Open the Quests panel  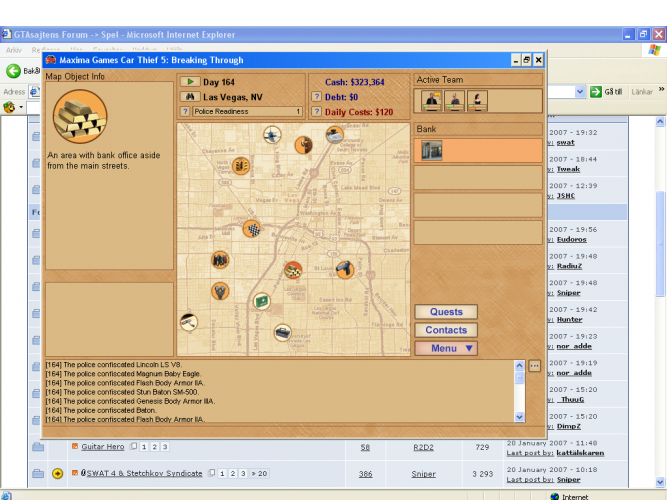(x=446, y=311)
